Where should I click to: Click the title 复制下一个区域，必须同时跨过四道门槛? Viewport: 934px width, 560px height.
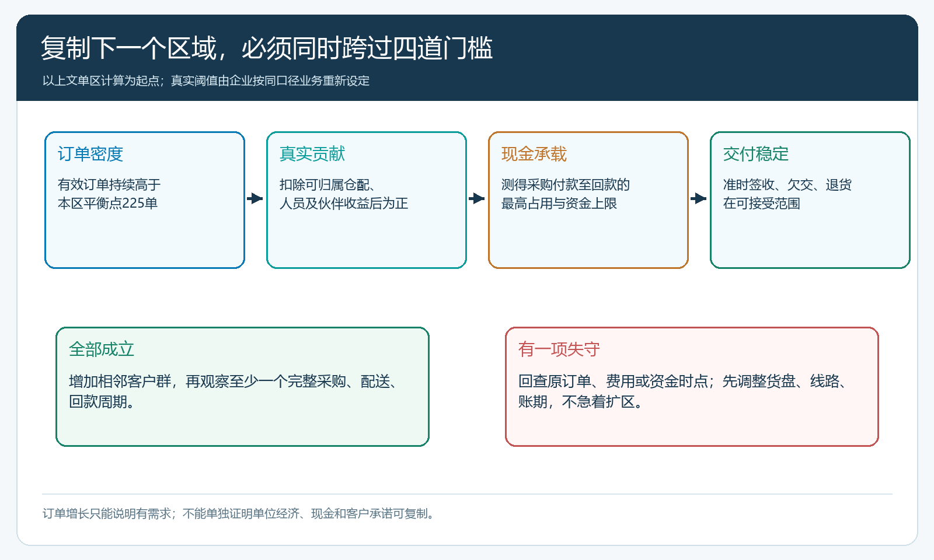267,48
